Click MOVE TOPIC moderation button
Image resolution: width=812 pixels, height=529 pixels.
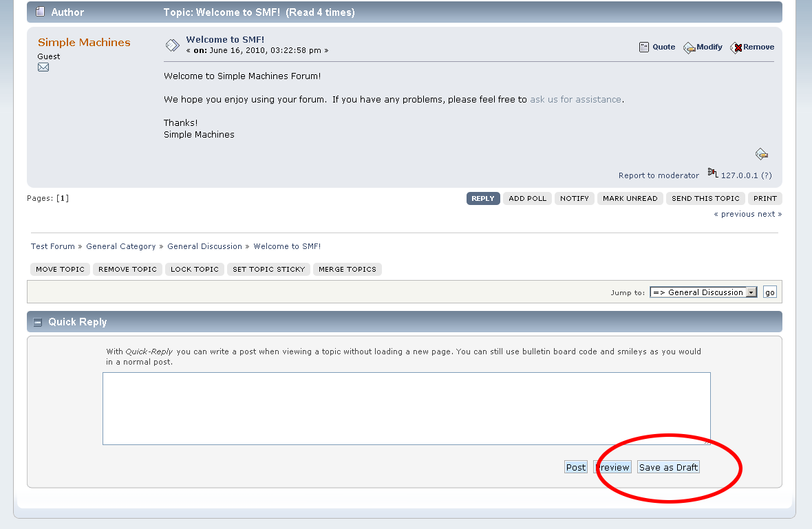click(60, 270)
